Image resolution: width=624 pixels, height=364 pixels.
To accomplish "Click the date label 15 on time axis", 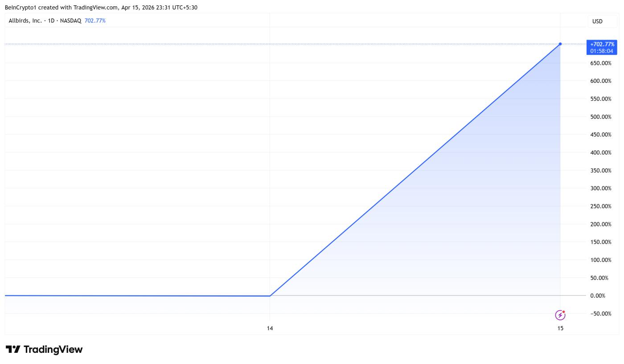I will [x=560, y=328].
